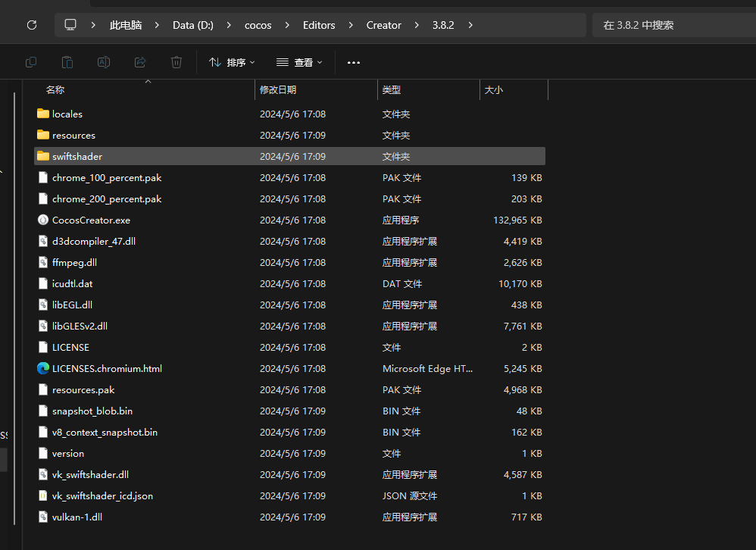Viewport: 756px width, 550px height.
Task: Click the This PC monitor icon in address bar
Action: point(70,24)
